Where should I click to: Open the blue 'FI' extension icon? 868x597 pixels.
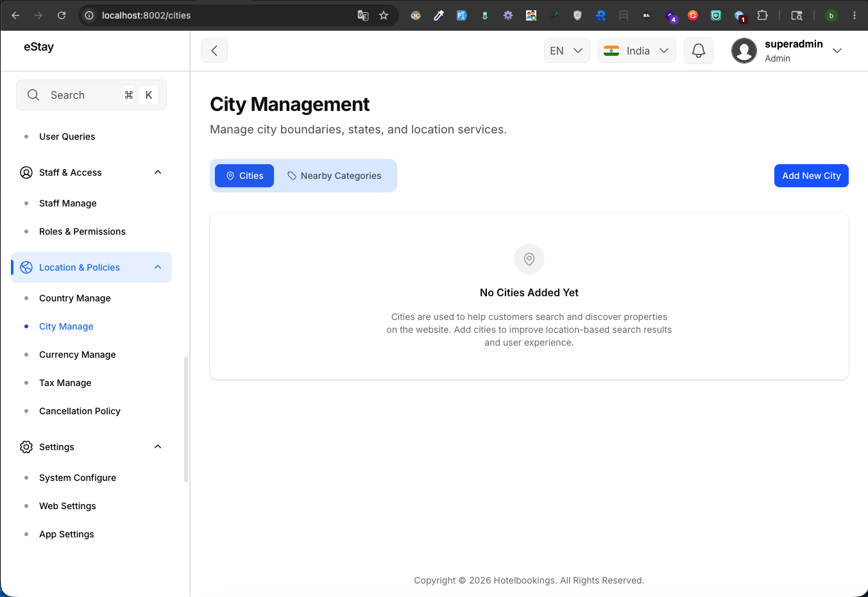[461, 15]
